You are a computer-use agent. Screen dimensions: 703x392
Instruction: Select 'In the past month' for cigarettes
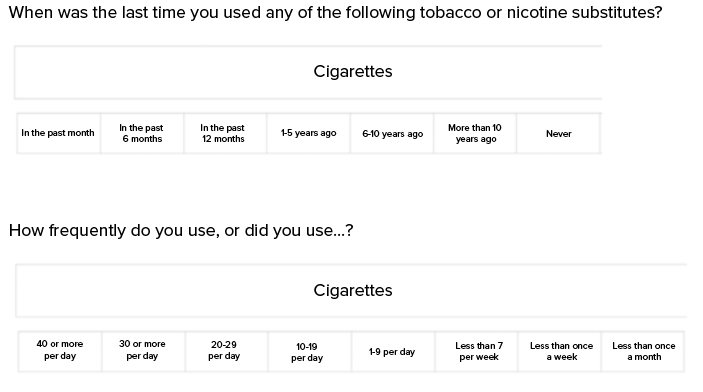(58, 133)
